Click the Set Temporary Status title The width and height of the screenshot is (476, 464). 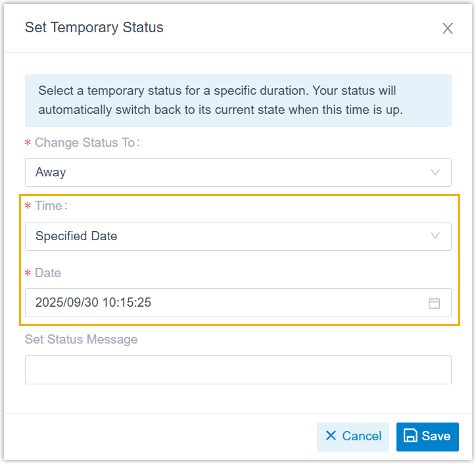tap(94, 28)
